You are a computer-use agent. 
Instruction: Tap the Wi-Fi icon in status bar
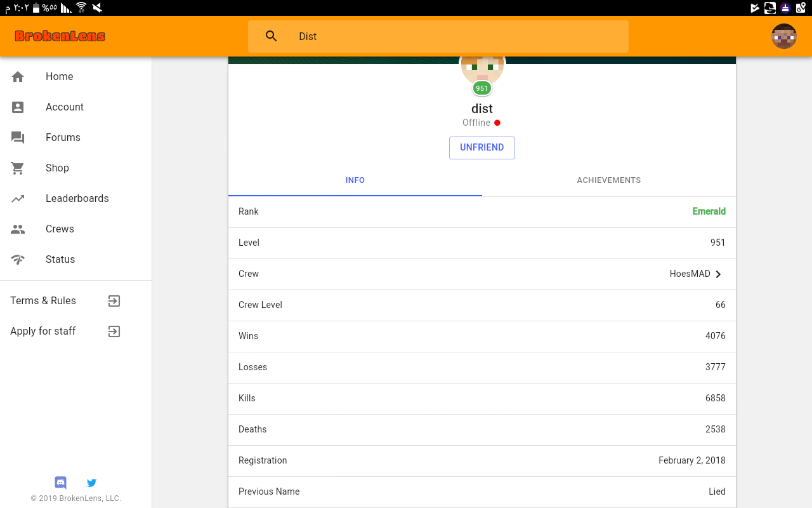(x=81, y=8)
